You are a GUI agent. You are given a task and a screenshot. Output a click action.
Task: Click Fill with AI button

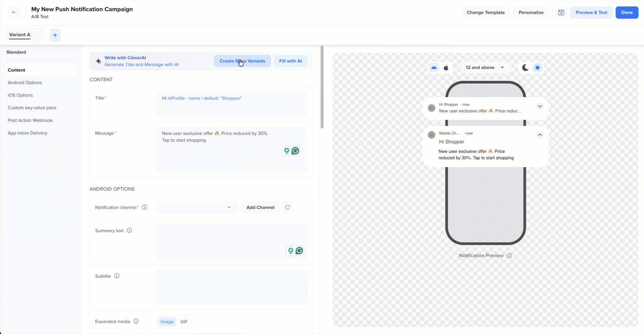point(290,61)
